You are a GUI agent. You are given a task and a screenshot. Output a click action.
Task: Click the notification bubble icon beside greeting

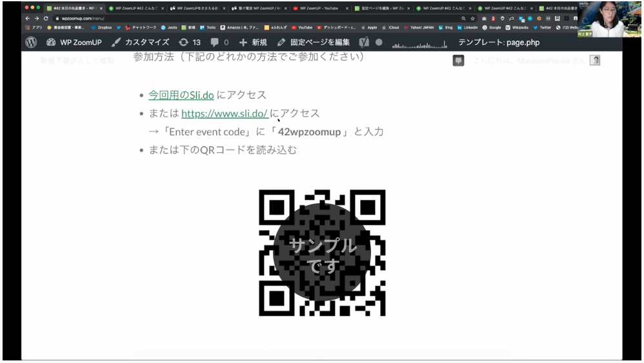[x=458, y=61]
